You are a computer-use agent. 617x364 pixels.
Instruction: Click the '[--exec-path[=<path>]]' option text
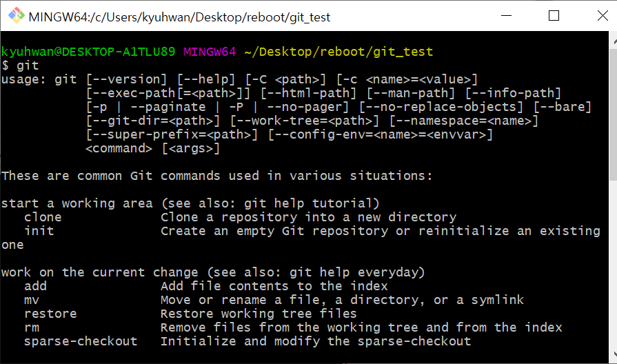point(168,93)
